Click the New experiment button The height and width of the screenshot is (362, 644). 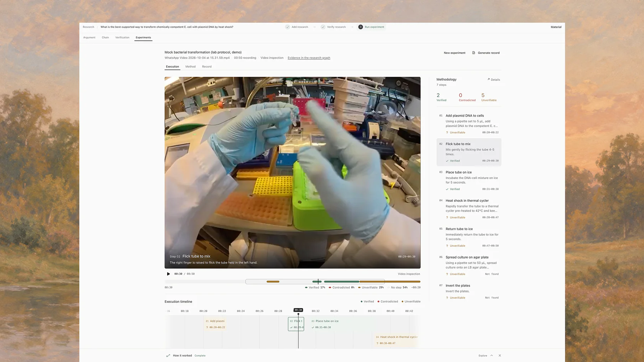[x=454, y=53]
